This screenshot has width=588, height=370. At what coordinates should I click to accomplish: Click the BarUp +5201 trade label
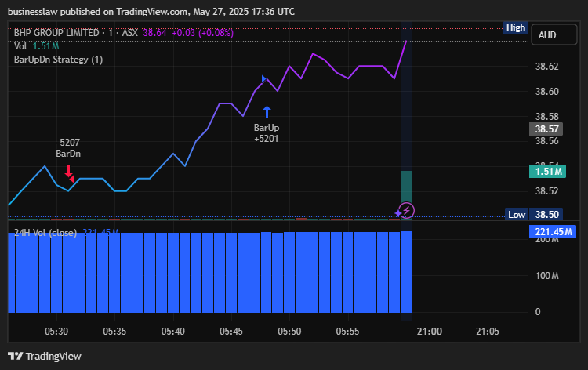[x=267, y=133]
